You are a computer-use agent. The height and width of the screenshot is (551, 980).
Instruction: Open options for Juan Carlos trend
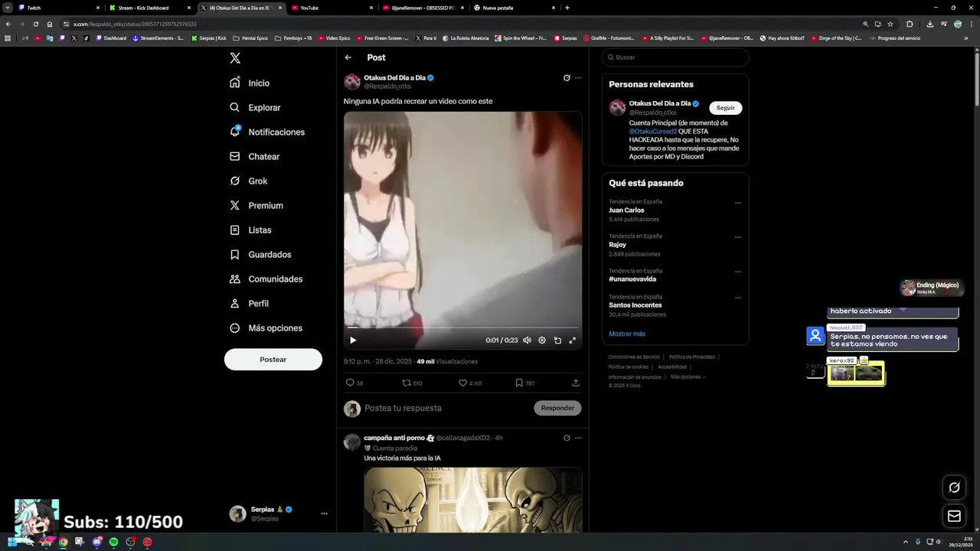pos(738,203)
